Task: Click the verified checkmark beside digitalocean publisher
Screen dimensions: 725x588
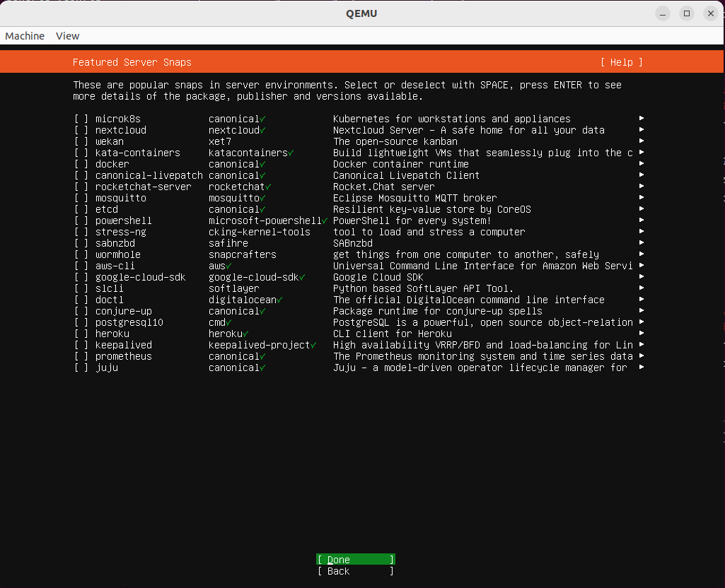Action: click(280, 300)
